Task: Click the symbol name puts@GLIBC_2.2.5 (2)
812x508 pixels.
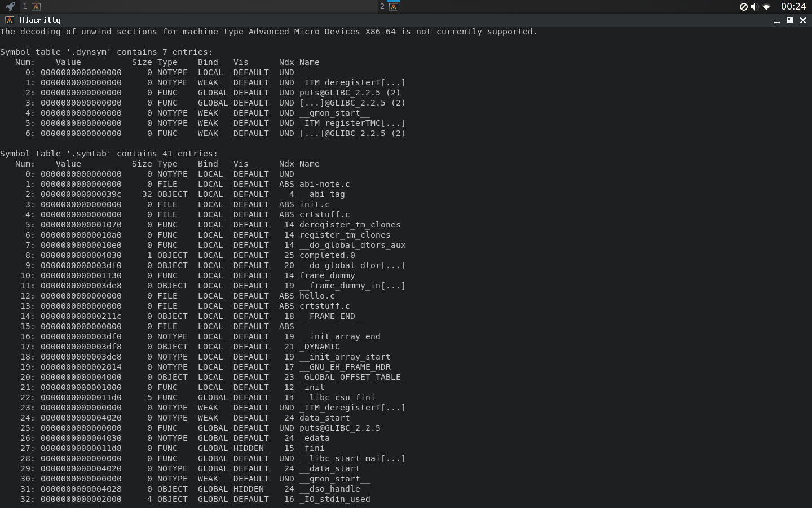Action: (350, 93)
